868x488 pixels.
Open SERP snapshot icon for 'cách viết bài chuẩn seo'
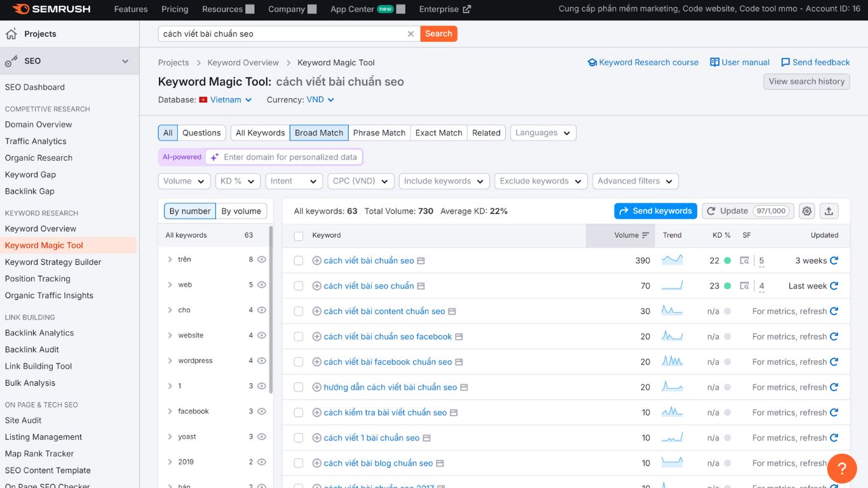[421, 261]
